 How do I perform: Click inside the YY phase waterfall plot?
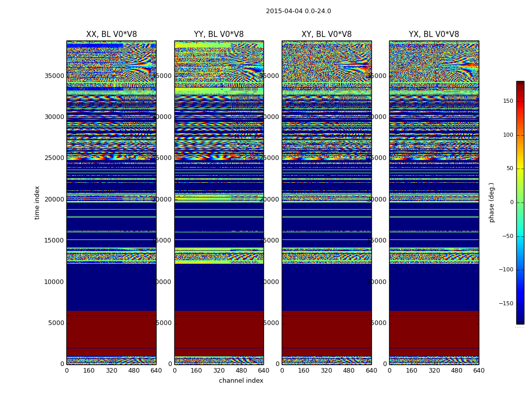(x=219, y=202)
